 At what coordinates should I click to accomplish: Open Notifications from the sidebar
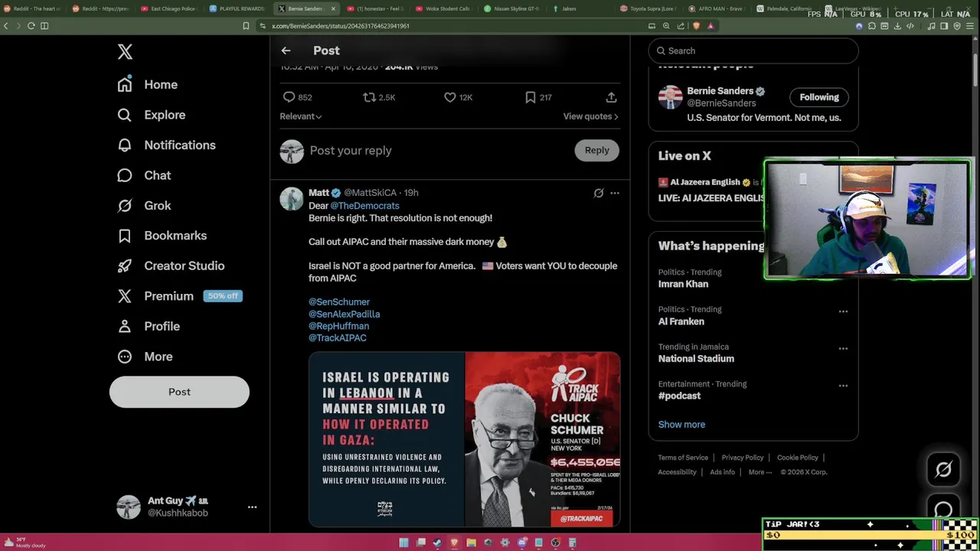tap(166, 145)
